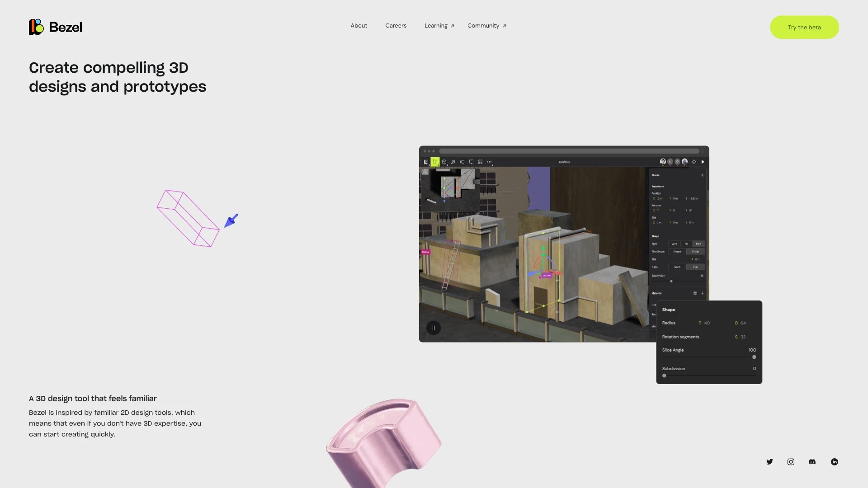Open the three-dots more tools menu

click(489, 162)
